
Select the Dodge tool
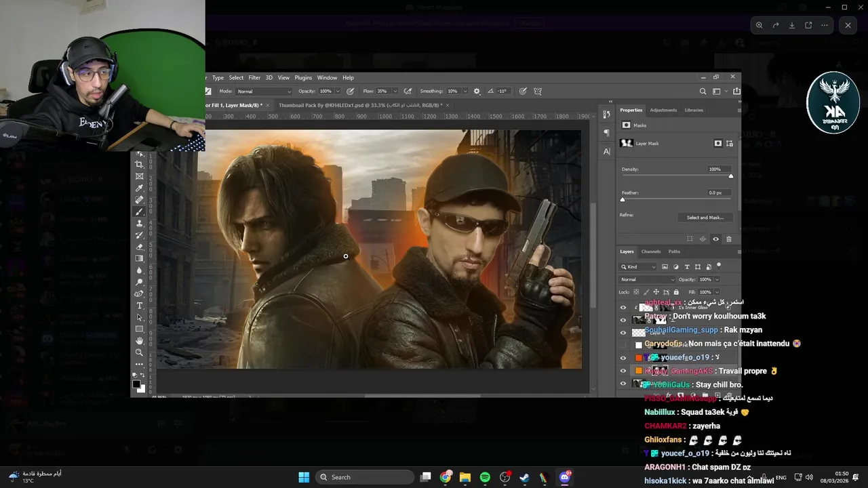(x=140, y=282)
